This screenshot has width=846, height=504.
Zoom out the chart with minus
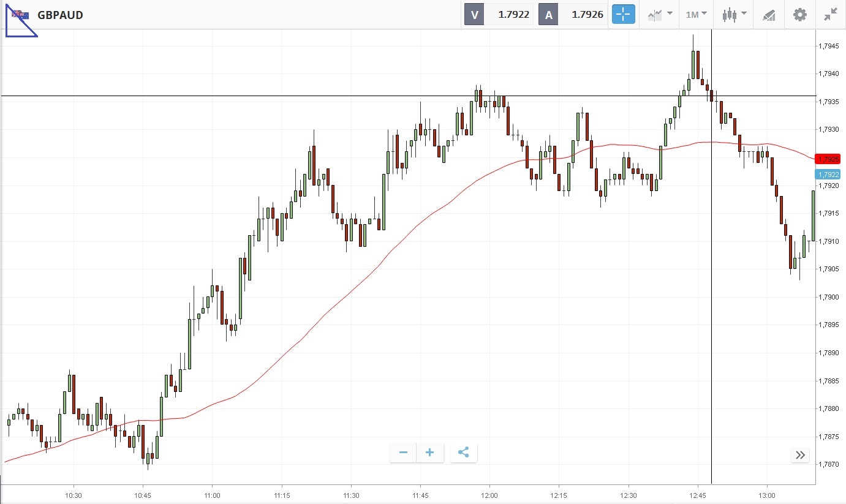(403, 453)
